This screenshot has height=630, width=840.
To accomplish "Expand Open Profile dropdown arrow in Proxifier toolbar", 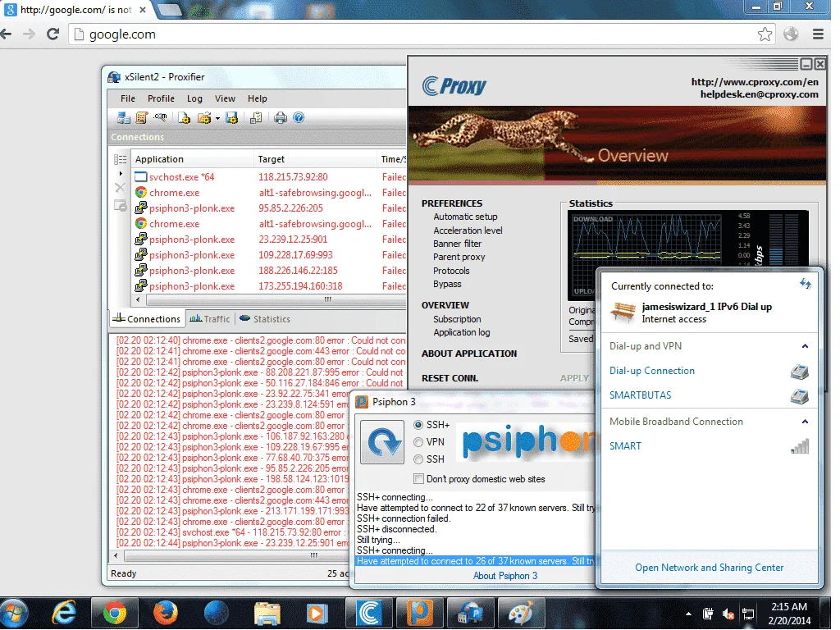I will tap(217, 118).
